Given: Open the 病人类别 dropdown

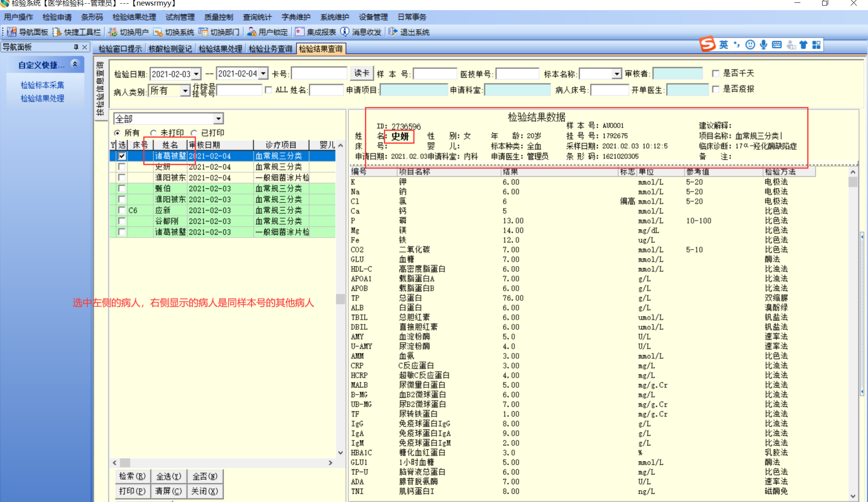Looking at the screenshot, I should (184, 91).
